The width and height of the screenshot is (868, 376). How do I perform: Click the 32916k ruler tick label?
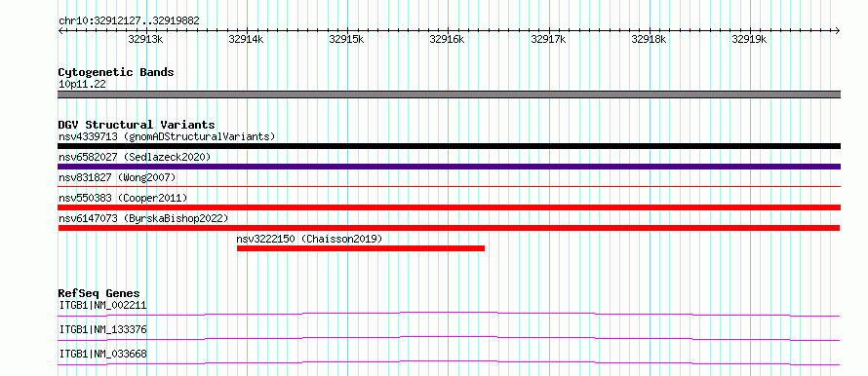(x=448, y=39)
